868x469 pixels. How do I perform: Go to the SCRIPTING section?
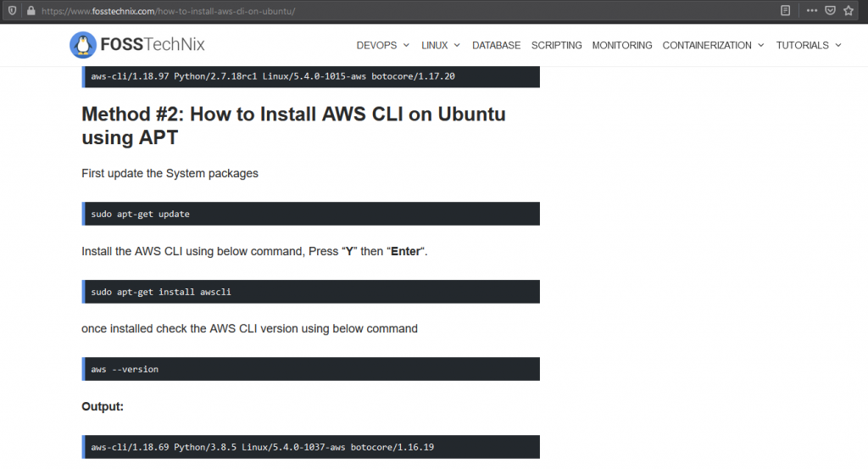point(556,46)
